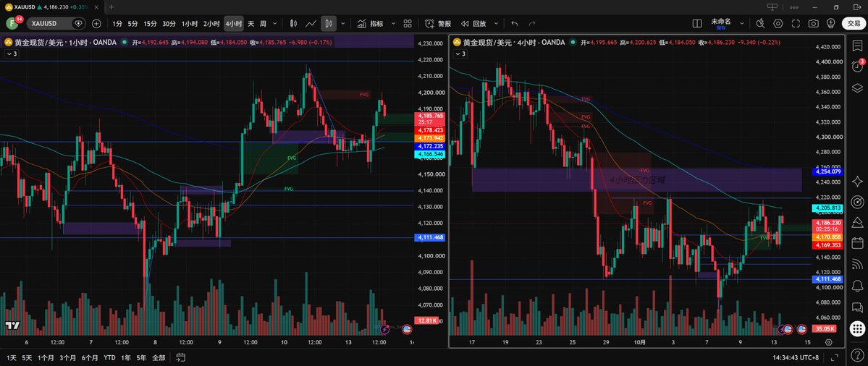Open the indicator templates grid icon
Image resolution: width=868 pixels, height=366 pixels.
[x=408, y=24]
